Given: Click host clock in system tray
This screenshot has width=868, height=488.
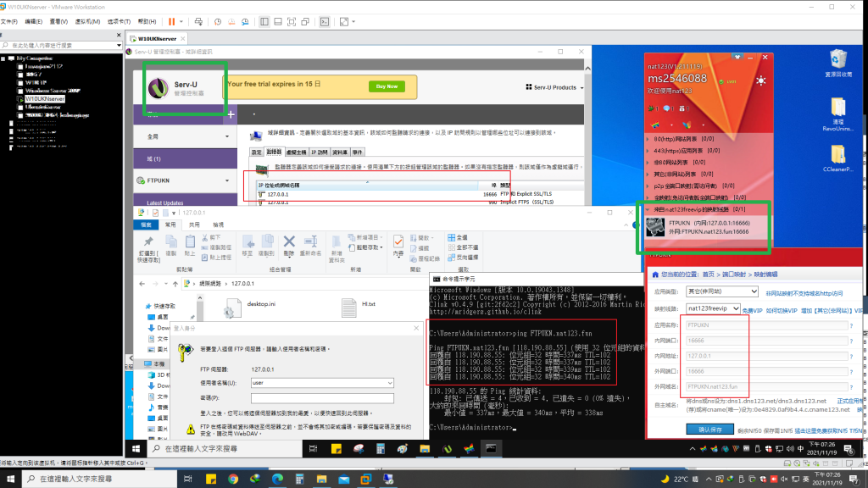Looking at the screenshot, I should (x=826, y=480).
